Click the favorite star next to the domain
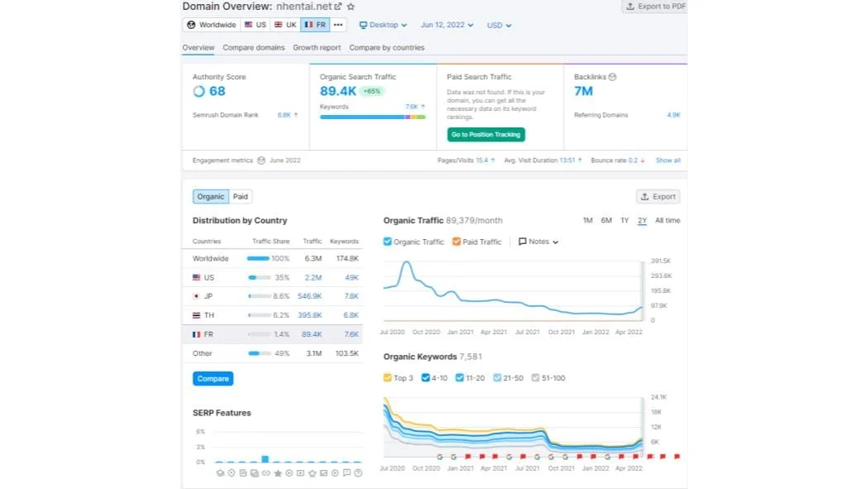 point(351,7)
